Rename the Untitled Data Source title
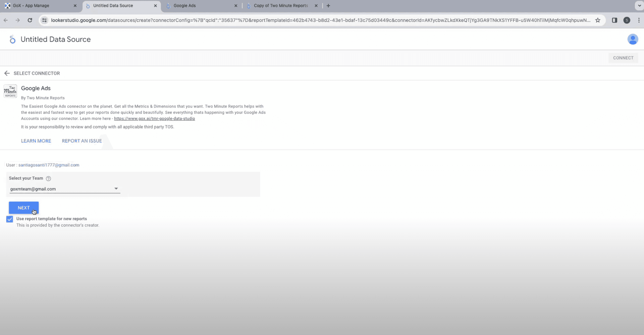 tap(56, 39)
